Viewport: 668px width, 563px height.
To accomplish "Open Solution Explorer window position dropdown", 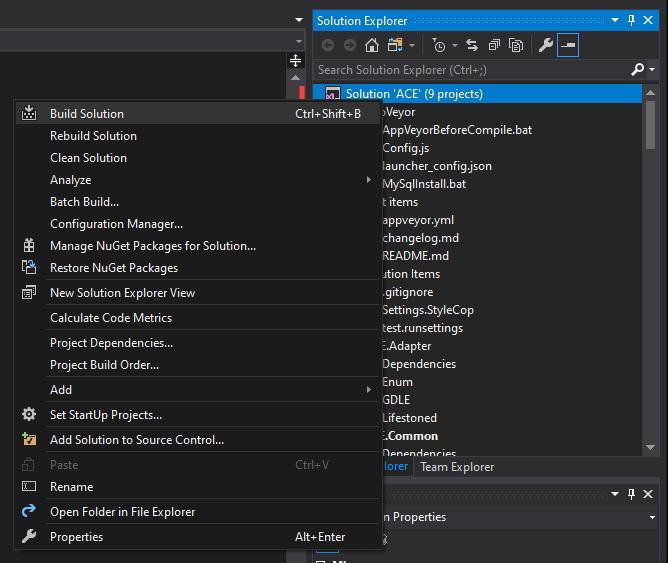I will tap(615, 20).
